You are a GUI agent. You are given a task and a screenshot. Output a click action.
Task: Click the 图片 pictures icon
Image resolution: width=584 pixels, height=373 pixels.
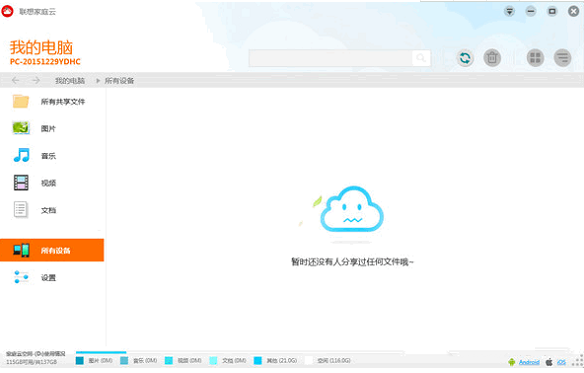(x=21, y=128)
